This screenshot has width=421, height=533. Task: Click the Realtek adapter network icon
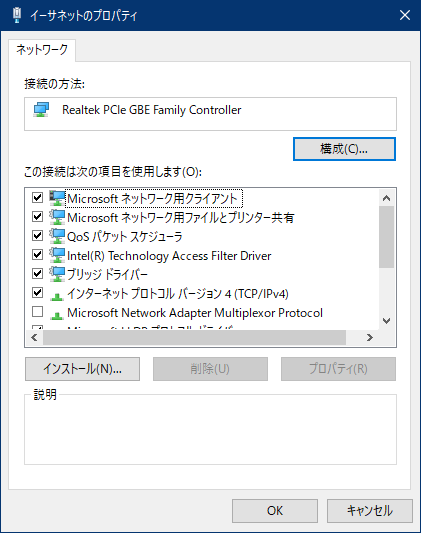click(x=41, y=110)
